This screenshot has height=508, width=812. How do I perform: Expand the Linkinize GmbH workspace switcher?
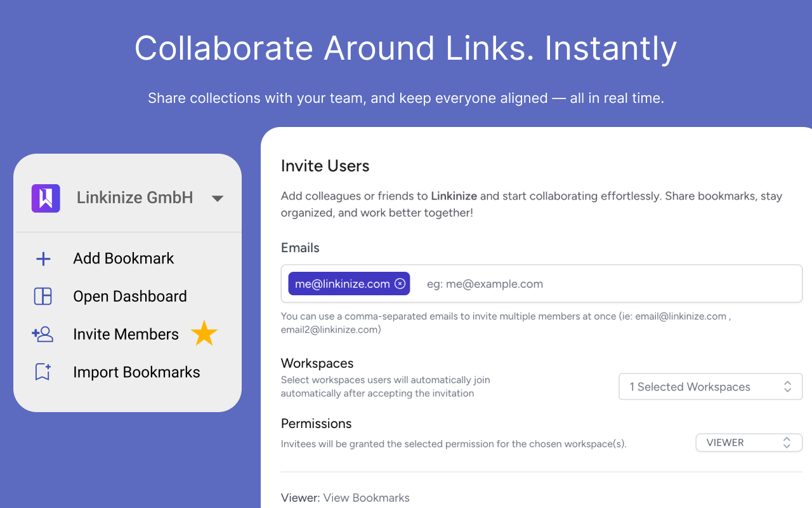click(218, 197)
